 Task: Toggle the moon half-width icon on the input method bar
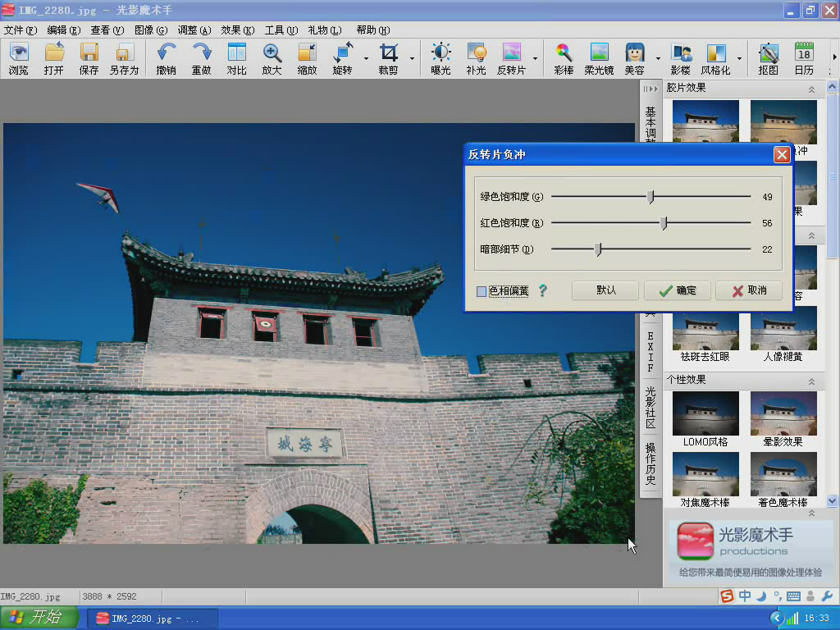click(x=761, y=596)
